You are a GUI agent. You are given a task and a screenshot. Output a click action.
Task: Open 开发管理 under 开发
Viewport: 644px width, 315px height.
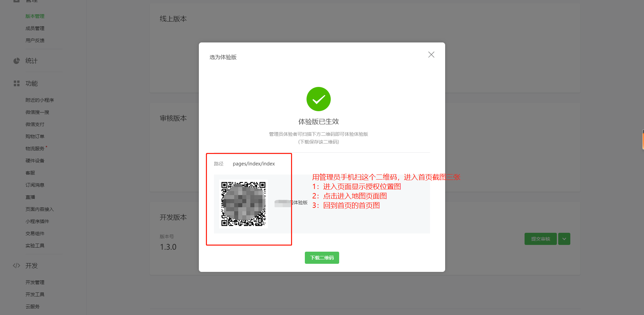coord(35,282)
